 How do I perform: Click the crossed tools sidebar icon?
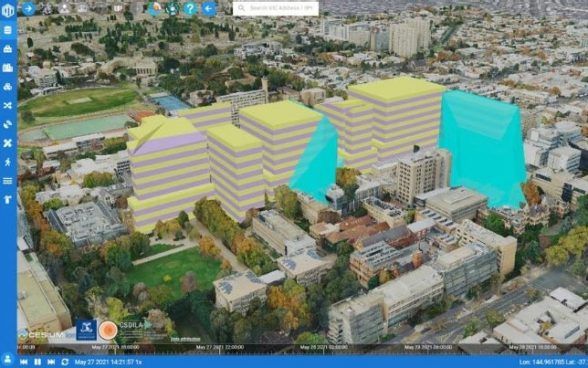8,143
